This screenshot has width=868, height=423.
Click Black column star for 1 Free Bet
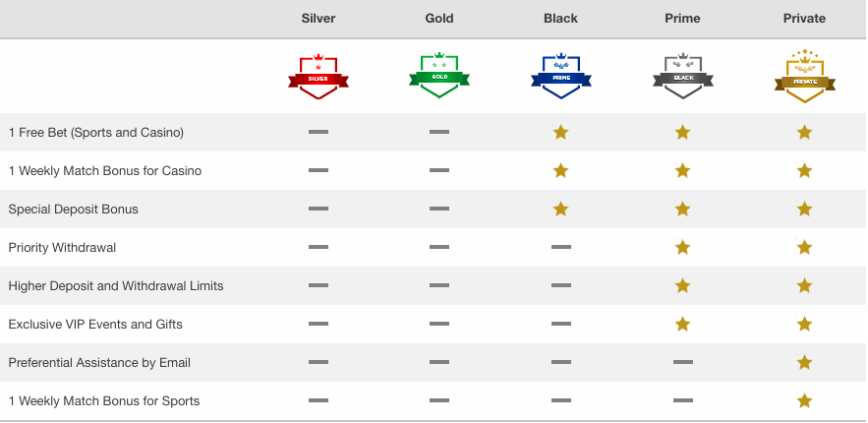pos(560,133)
